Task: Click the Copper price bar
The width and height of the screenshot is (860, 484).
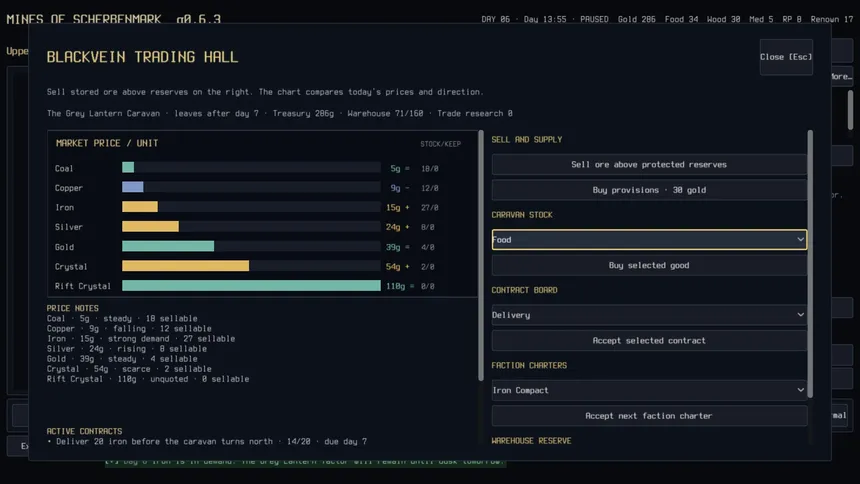Action: [251, 187]
